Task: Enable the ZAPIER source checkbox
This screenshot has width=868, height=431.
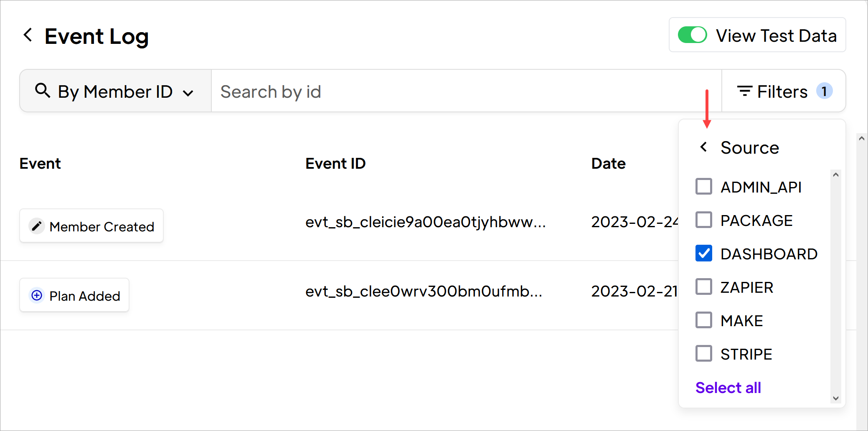Action: [704, 287]
